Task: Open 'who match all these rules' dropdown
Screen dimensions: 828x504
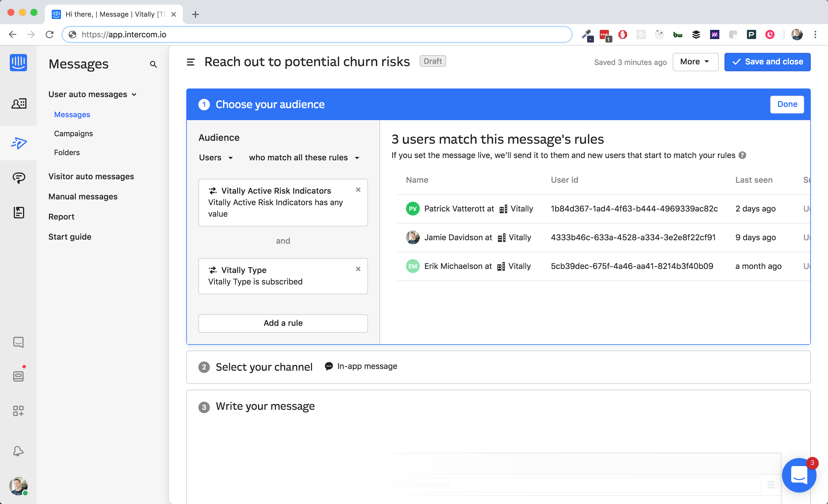Action: pos(304,157)
